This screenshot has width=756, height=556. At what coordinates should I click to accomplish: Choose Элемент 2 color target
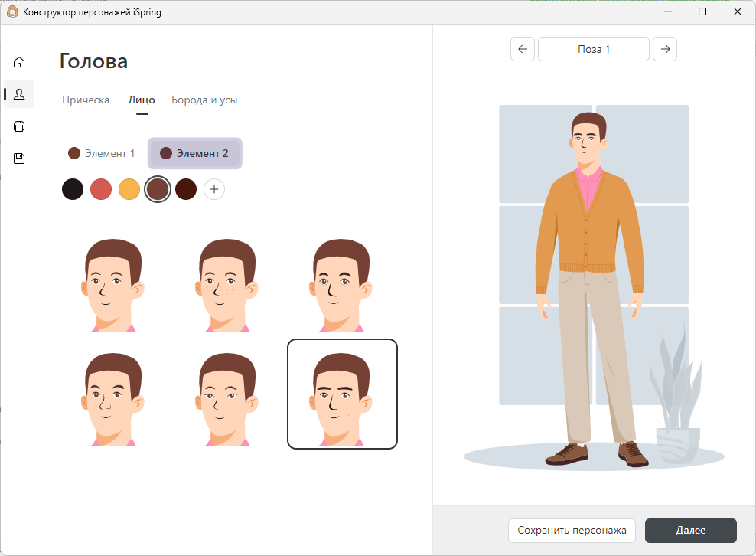tap(195, 153)
